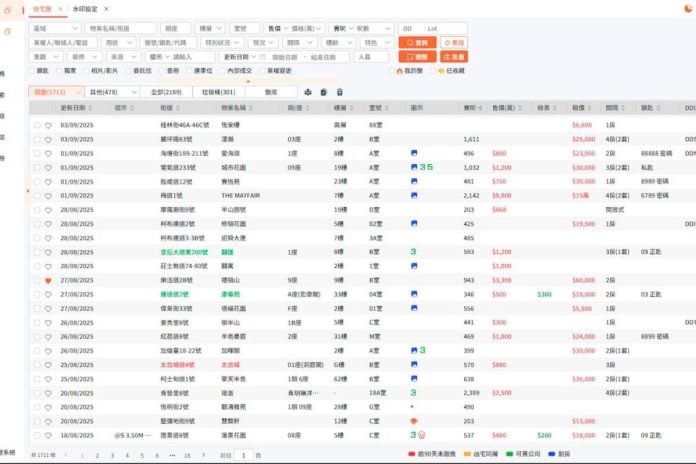696x464 pixels.
Task: Open the 現況 dropdown
Action: point(263,43)
